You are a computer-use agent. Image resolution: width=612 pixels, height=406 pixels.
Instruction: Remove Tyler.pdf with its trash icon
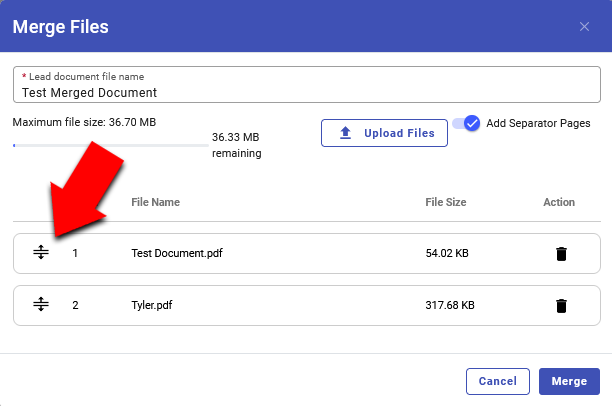[x=561, y=306]
